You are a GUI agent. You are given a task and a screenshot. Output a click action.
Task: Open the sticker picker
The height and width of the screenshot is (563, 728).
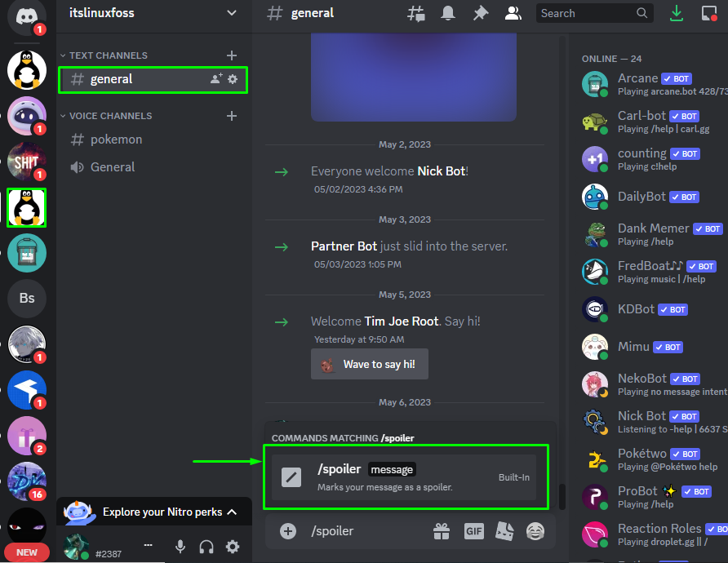504,531
